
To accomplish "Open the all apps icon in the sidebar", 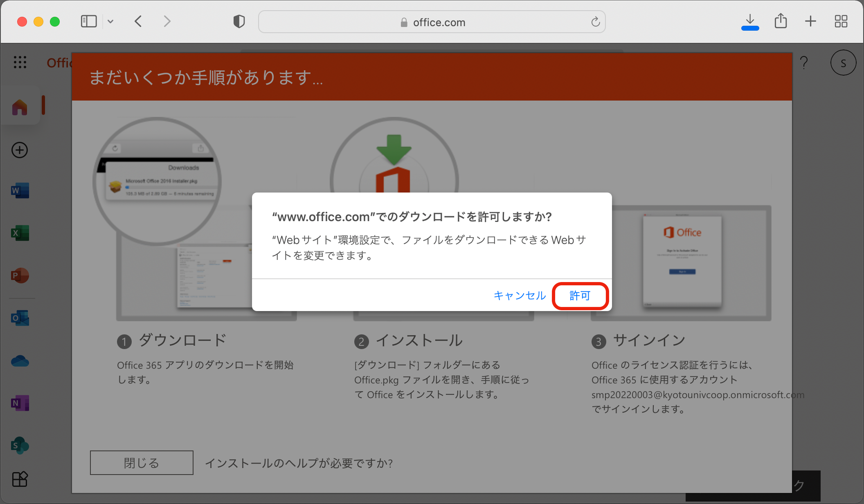I will click(x=20, y=479).
